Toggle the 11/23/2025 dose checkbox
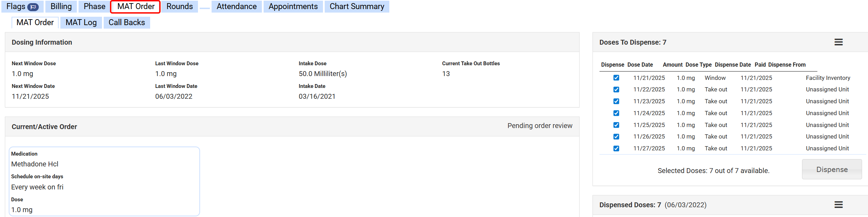The height and width of the screenshot is (217, 868). click(x=616, y=101)
